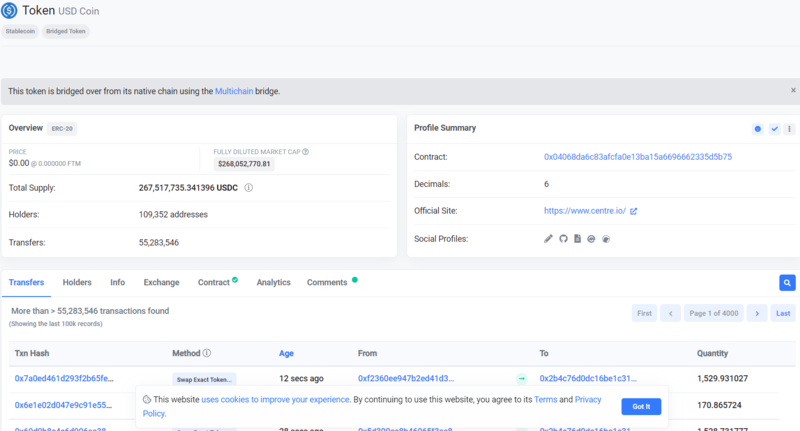Image resolution: width=800 pixels, height=431 pixels.
Task: Open the Info tab
Action: pos(117,283)
